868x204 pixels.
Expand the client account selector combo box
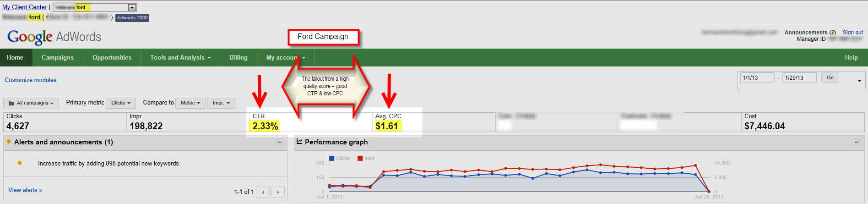tap(132, 7)
